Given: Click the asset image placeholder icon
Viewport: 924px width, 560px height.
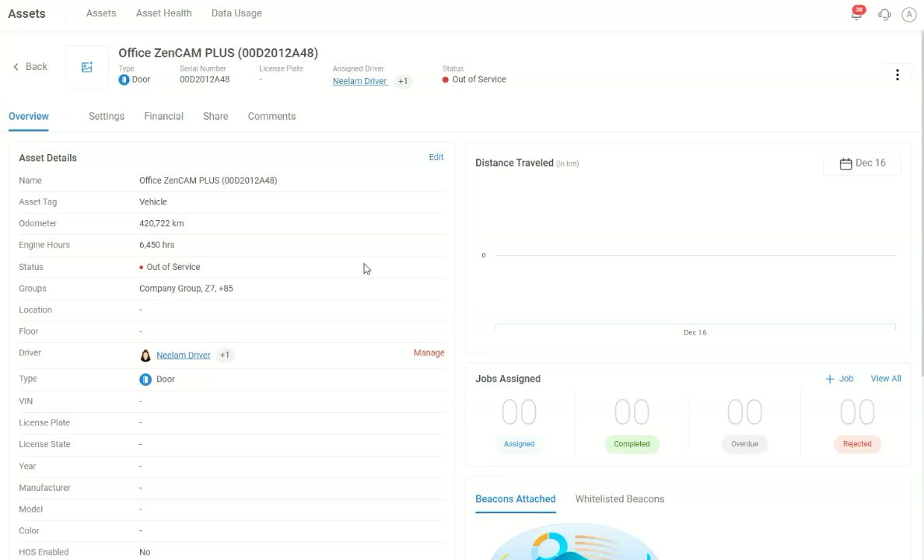Looking at the screenshot, I should click(86, 67).
